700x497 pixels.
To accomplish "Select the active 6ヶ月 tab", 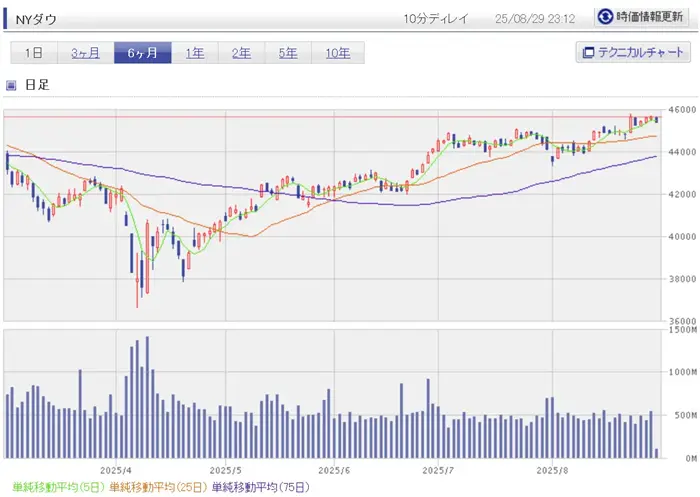I will [x=143, y=53].
